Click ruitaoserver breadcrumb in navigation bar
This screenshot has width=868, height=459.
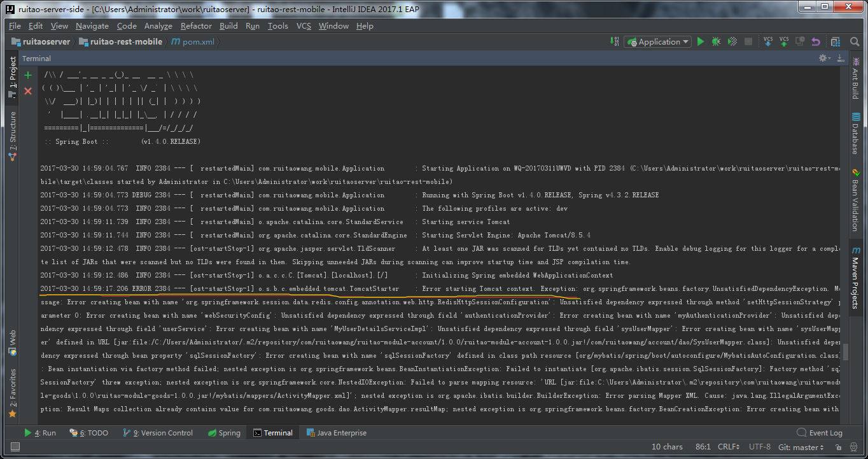tap(41, 42)
